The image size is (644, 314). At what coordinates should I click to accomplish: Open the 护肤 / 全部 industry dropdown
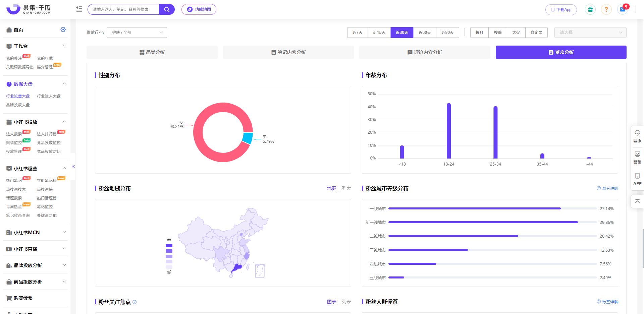137,33
